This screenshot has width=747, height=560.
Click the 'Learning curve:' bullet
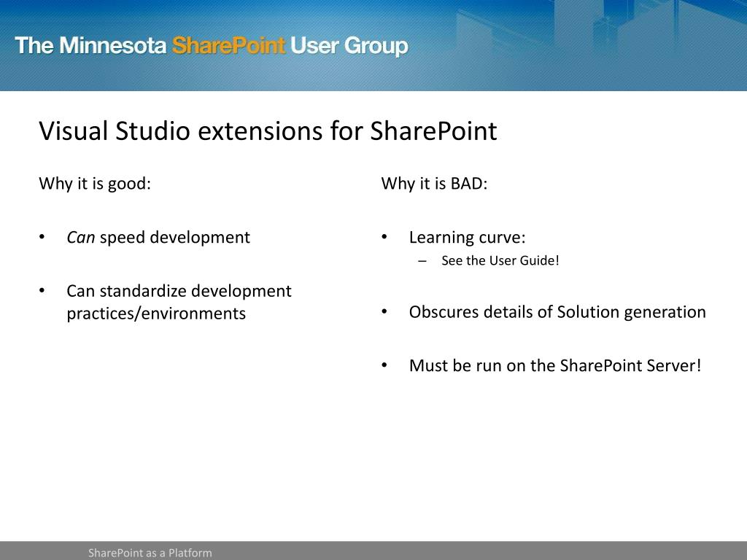[x=467, y=237]
